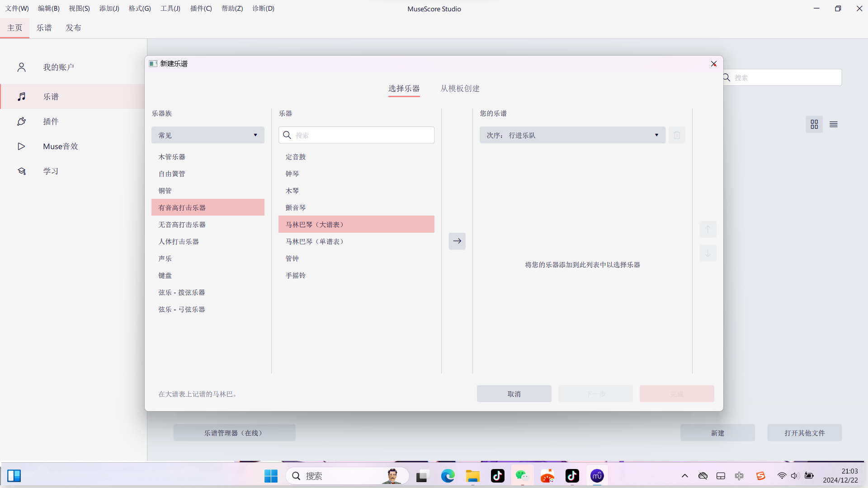Select 马林巴琴（单谱表）instrument
This screenshot has width=868, height=488.
tap(356, 241)
